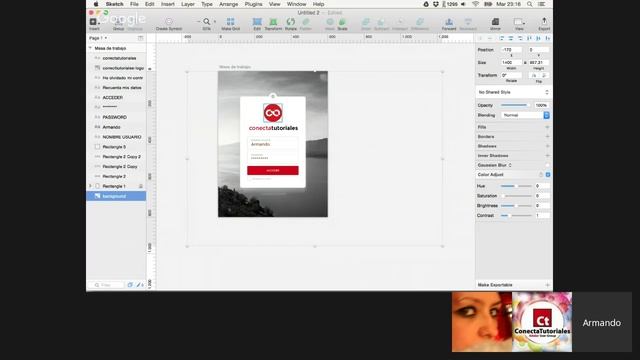This screenshot has height=360, width=640.
Task: Select the Rectangle 5 layer
Action: point(116,147)
